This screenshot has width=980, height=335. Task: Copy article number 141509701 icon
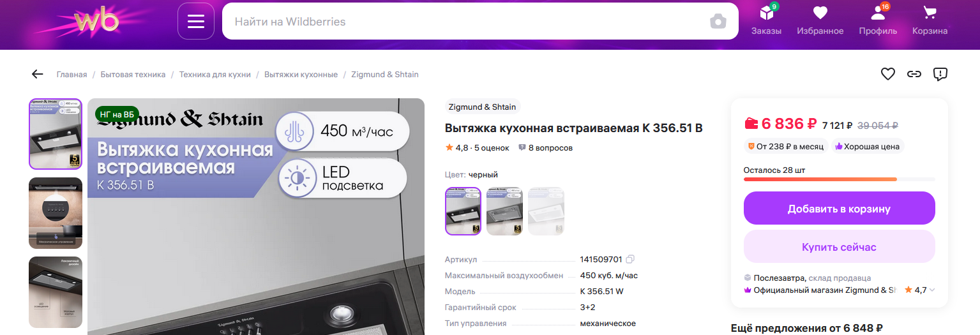630,259
